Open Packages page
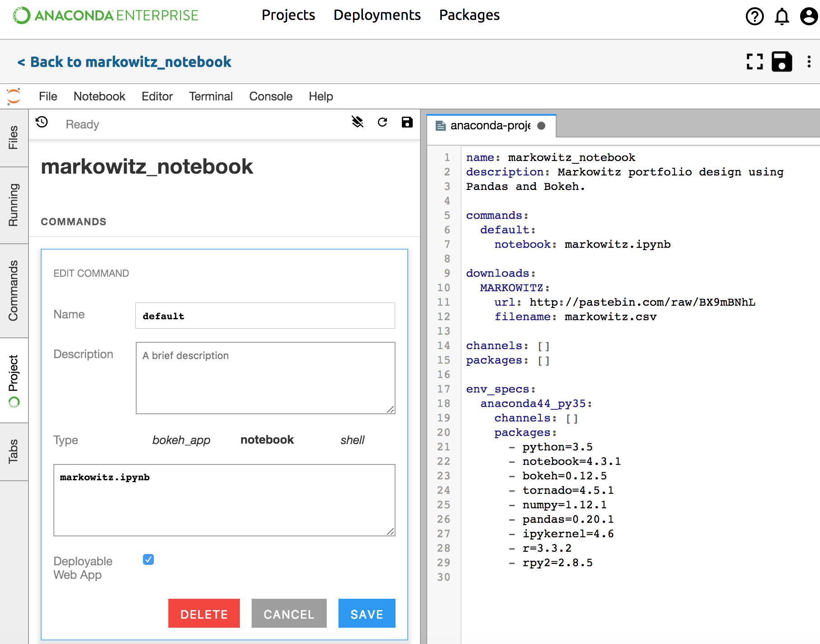The height and width of the screenshot is (644, 820). [x=469, y=15]
